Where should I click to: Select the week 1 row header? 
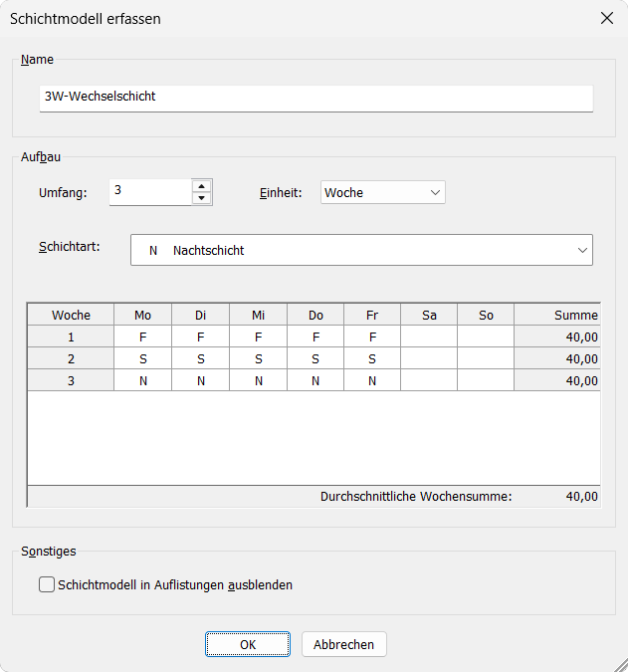pos(71,336)
